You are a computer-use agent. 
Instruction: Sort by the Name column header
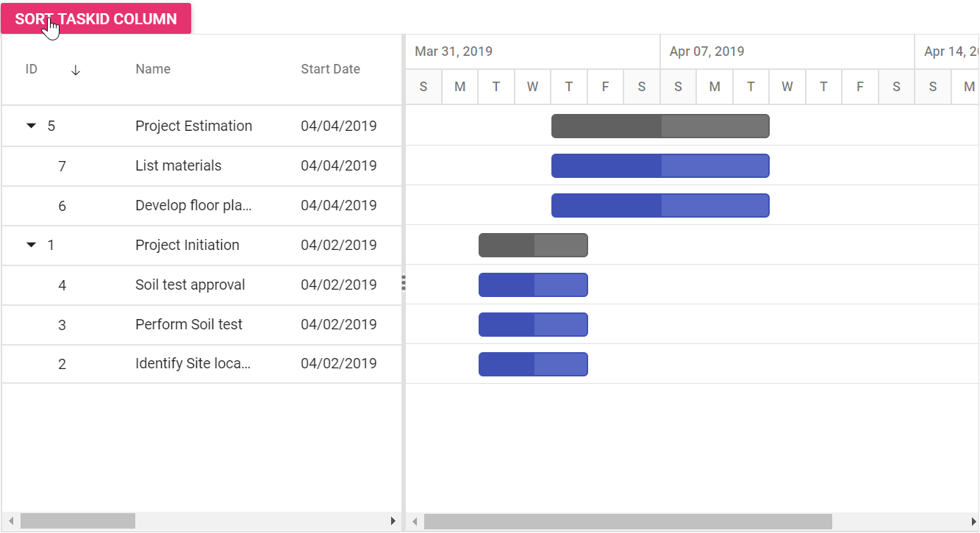tap(153, 69)
